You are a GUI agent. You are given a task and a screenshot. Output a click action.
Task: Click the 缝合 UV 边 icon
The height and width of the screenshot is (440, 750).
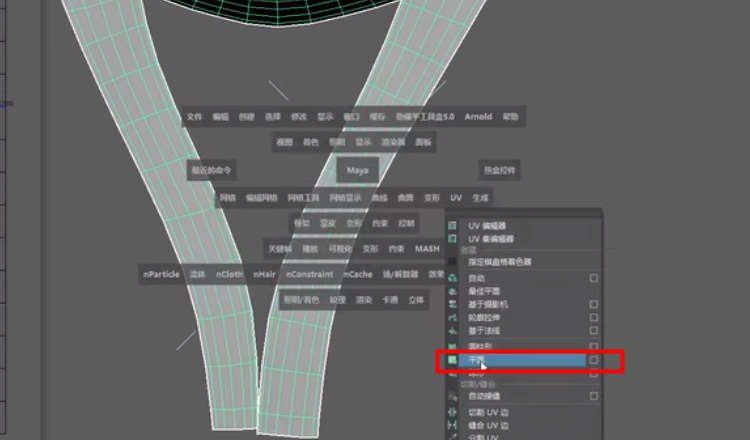click(452, 425)
